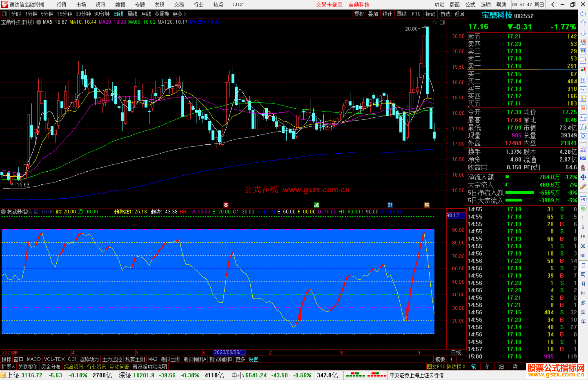
Task: Expand the 扩展 panel at bottom left
Action: pyautogui.click(x=8, y=367)
